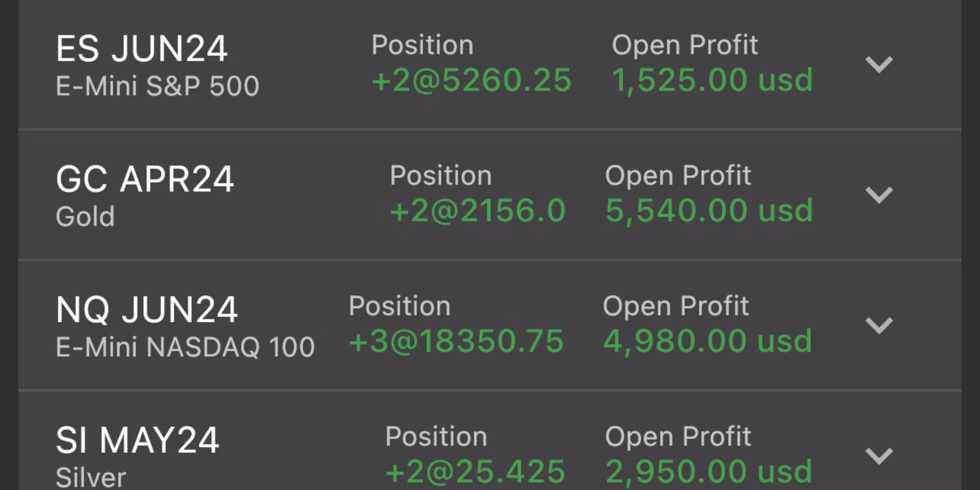Expand the SI MAY24 position chevron
Screen dimensions: 980x490
pos(879,456)
